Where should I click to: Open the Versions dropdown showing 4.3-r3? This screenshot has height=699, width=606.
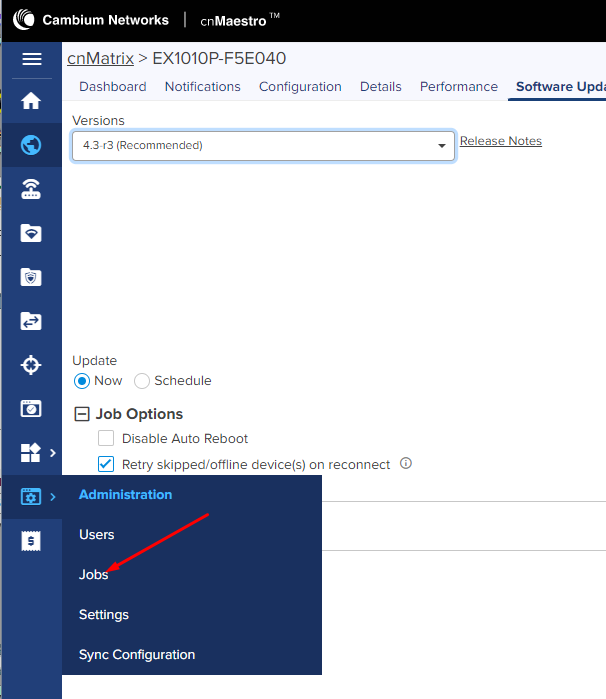click(263, 146)
